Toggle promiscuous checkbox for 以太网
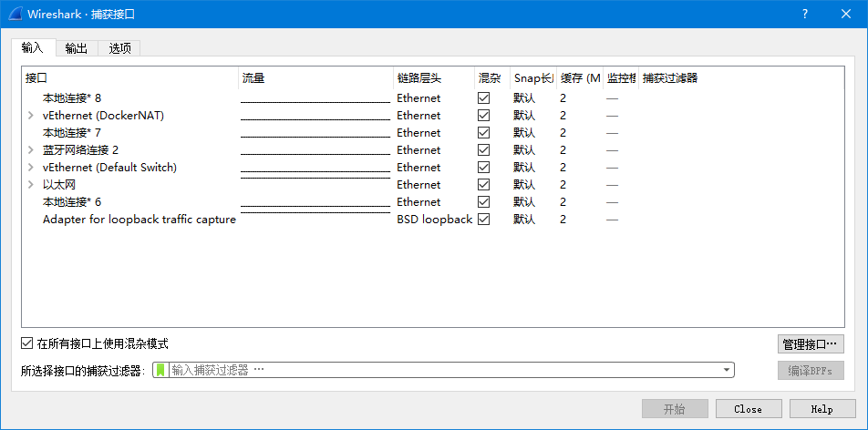Image resolution: width=868 pixels, height=430 pixels. click(484, 184)
